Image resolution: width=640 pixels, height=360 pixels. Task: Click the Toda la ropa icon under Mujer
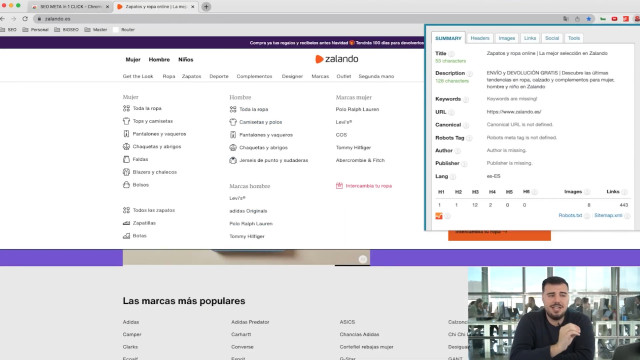click(x=126, y=108)
